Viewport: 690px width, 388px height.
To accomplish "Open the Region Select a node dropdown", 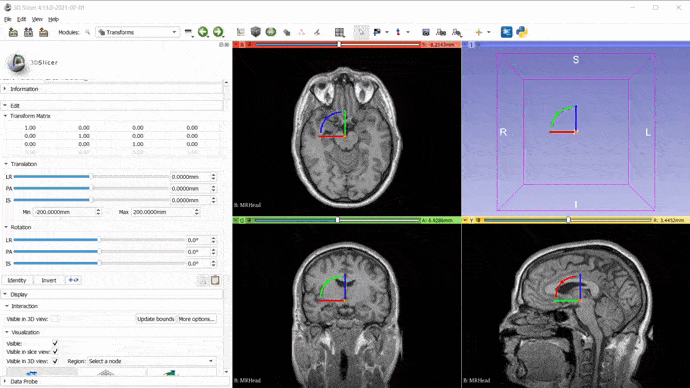I will 151,361.
